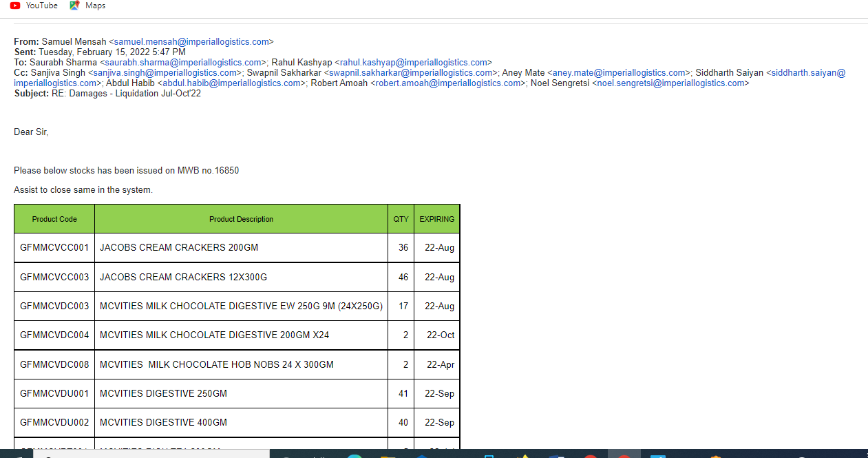Click quantity 46 cell
The height and width of the screenshot is (458, 868).
click(401, 278)
